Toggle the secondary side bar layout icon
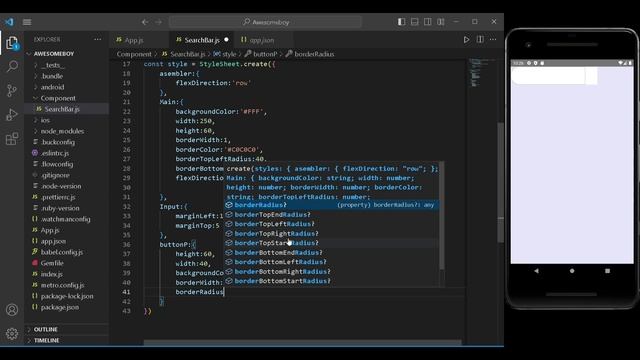640x360 pixels. click(x=428, y=22)
